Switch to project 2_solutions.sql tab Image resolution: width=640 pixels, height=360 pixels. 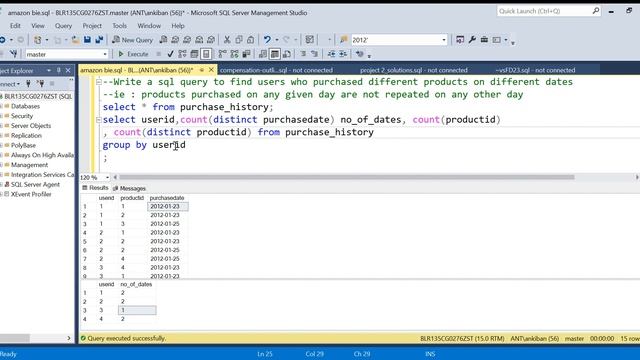point(414,70)
